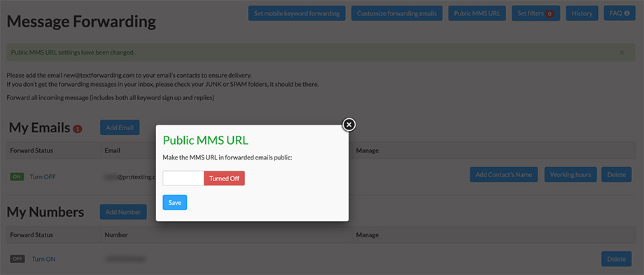The height and width of the screenshot is (275, 644).
Task: Select the Public MMS URL dialog title
Action: [x=205, y=141]
